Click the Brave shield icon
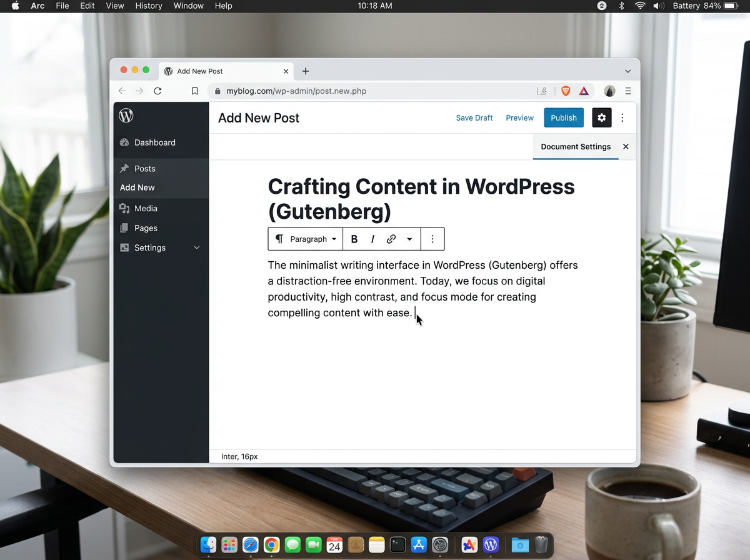Viewport: 750px width, 560px height. [566, 91]
